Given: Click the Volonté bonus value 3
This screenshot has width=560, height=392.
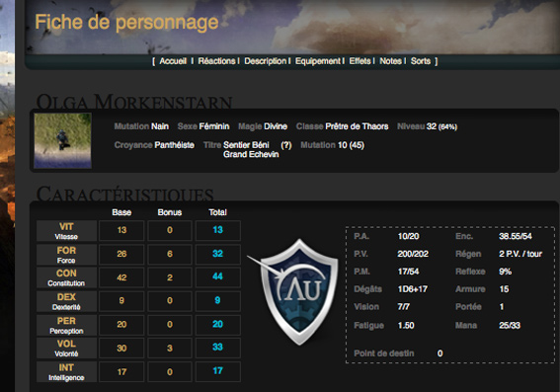Looking at the screenshot, I should [170, 349].
